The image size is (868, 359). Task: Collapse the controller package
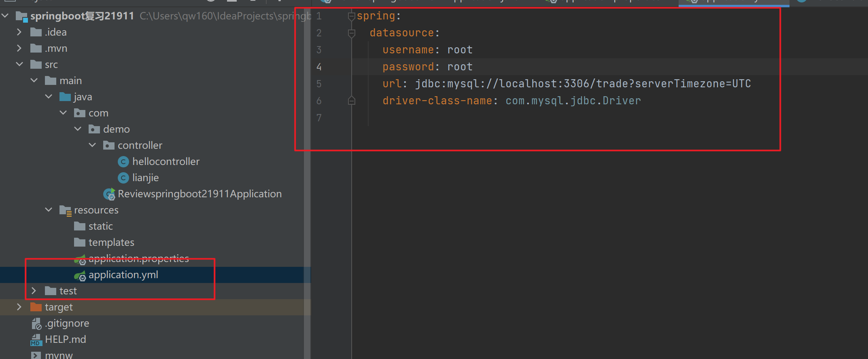coord(92,145)
